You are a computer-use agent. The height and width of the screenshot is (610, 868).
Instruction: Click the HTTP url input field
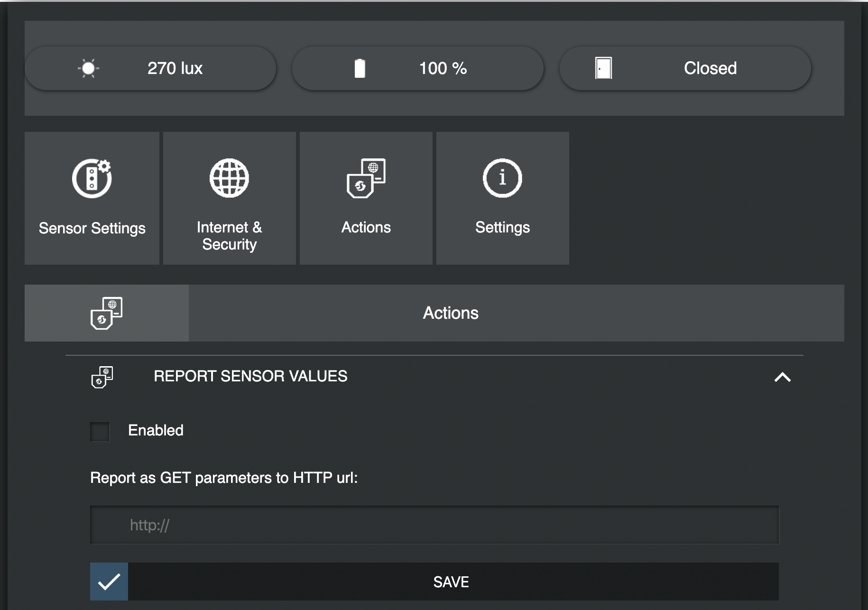pos(434,525)
